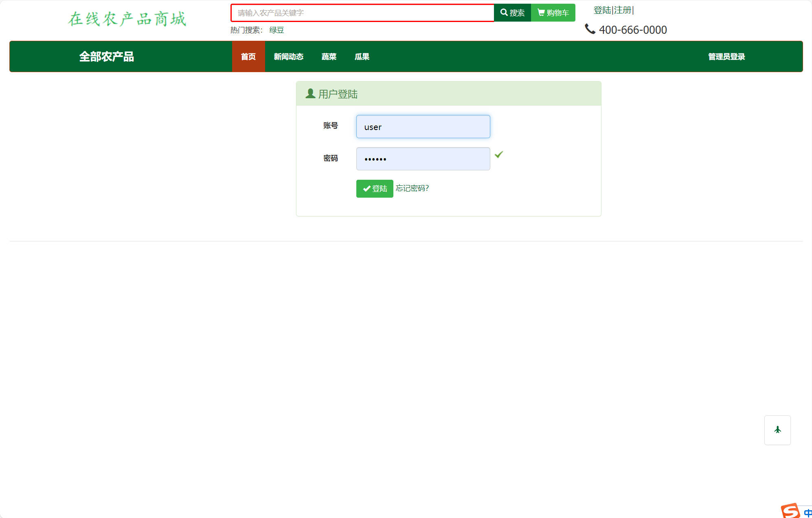Image resolution: width=812 pixels, height=518 pixels.
Task: Expand the 全部农产品 menu
Action: pos(107,57)
